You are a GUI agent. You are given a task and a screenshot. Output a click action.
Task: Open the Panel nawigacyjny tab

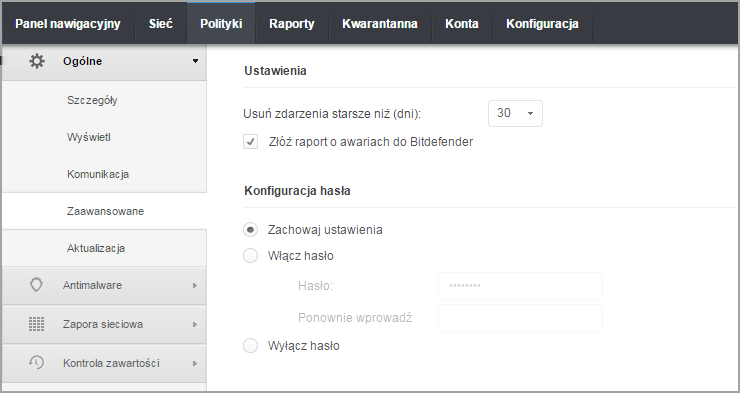pyautogui.click(x=68, y=24)
